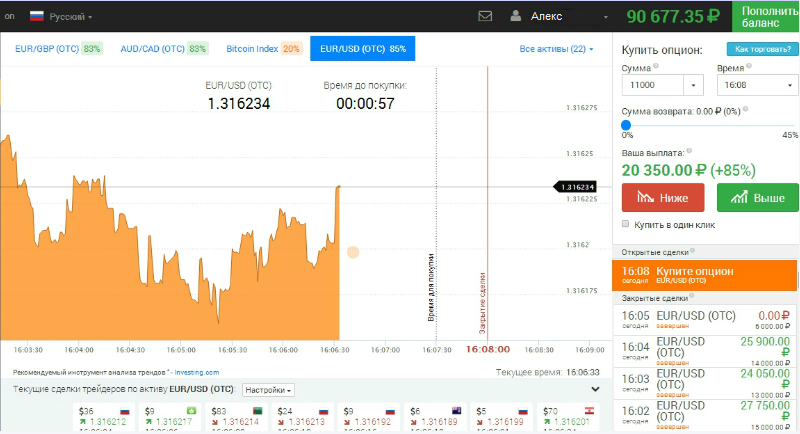Viewport: 800px width, 434px height.
Task: Open the Сумма amount dropdown arrow
Action: [695, 86]
